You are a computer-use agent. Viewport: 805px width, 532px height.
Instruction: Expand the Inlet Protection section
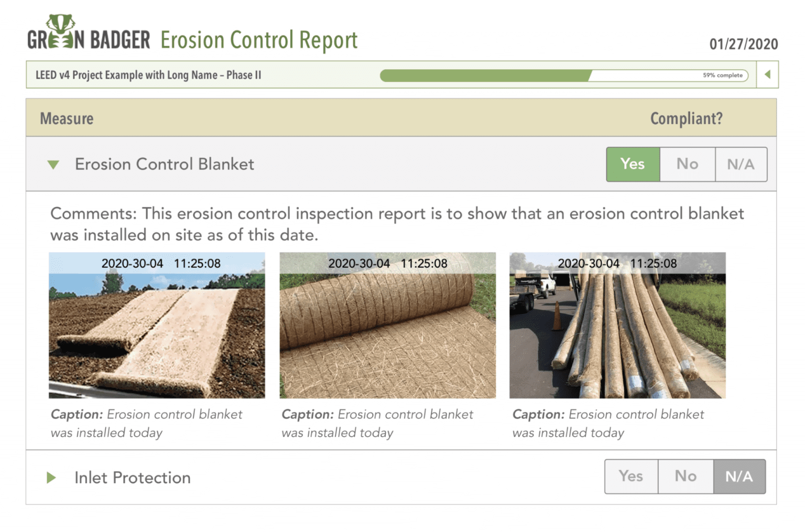point(51,477)
